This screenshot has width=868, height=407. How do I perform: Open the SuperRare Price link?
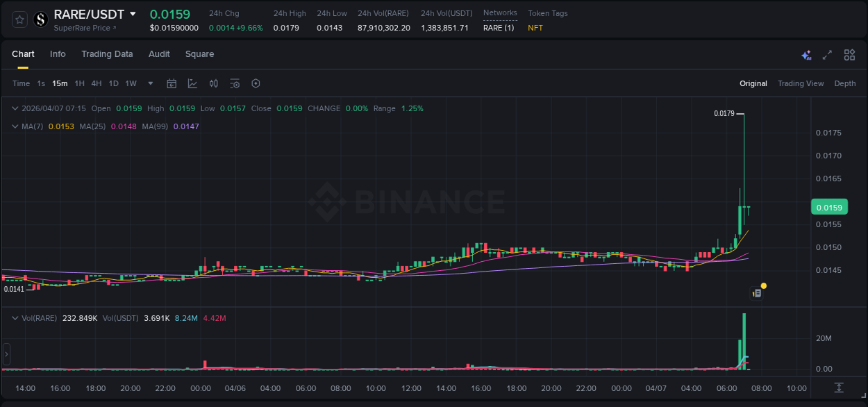point(83,28)
